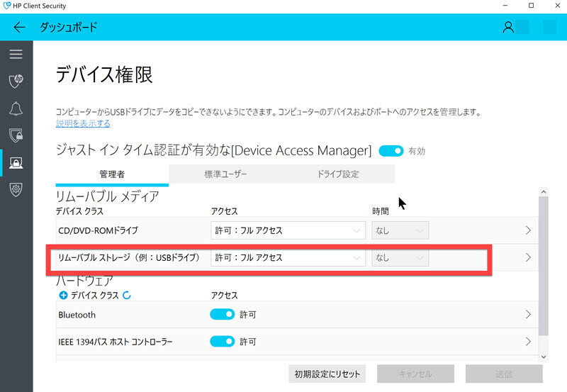
Task: Switch to the 標準ユーザー tab
Action: pos(225,174)
